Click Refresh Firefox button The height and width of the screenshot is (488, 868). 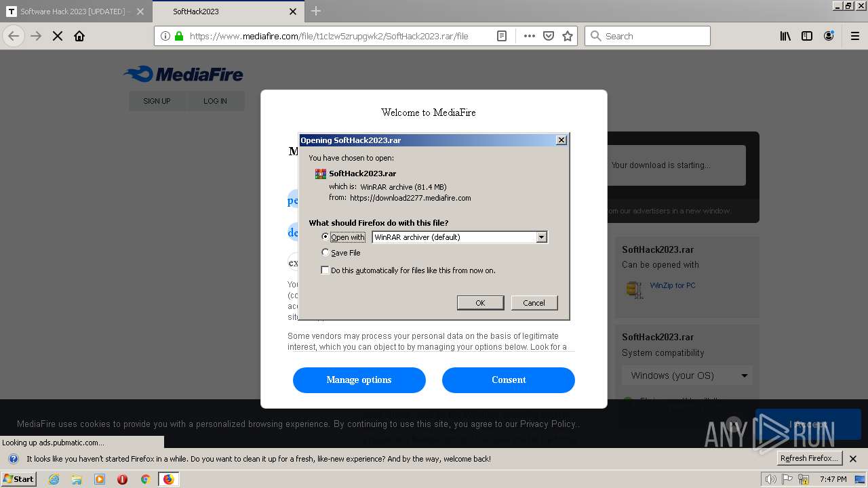(810, 458)
